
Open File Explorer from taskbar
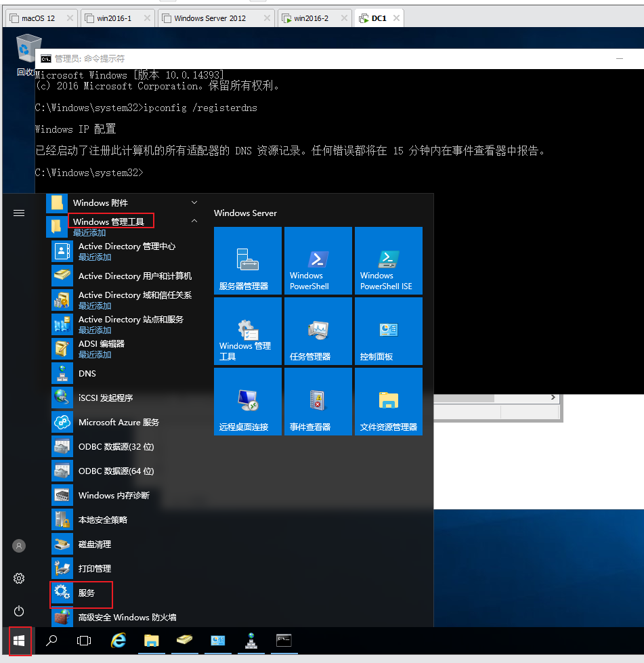coord(151,641)
